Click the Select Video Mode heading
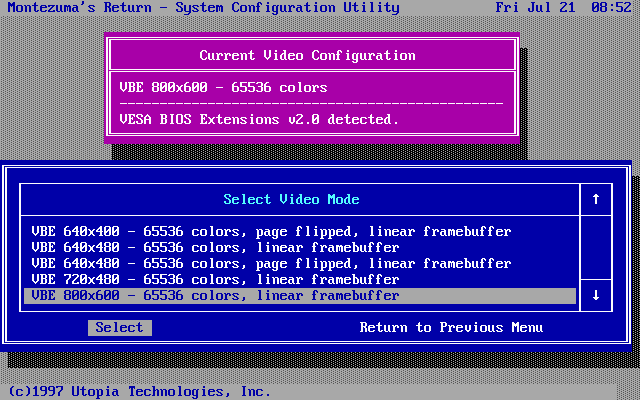 tap(291, 199)
